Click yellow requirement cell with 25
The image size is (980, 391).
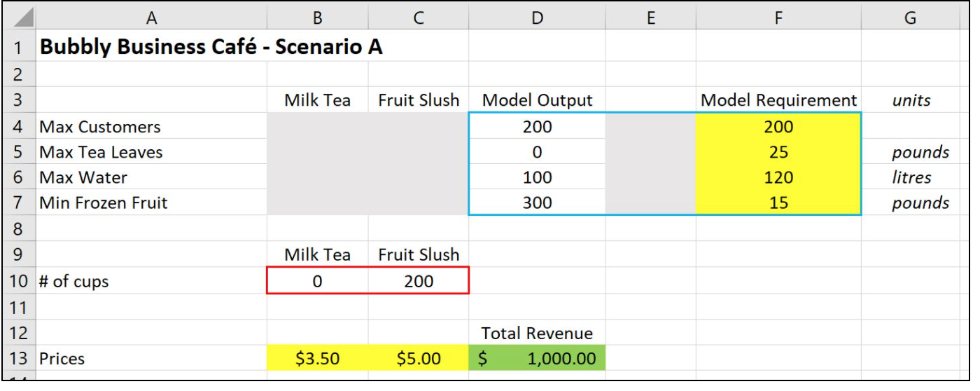(x=778, y=152)
